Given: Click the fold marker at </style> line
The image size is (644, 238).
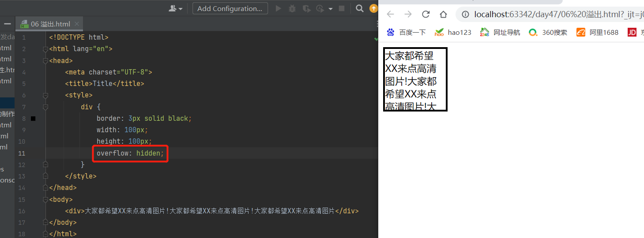Looking at the screenshot, I should (45, 176).
